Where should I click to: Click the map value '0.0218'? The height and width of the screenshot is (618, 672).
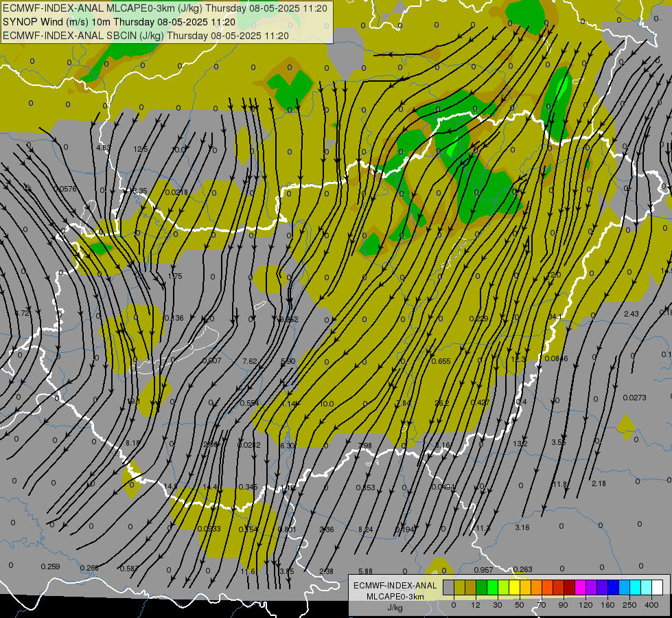click(176, 192)
